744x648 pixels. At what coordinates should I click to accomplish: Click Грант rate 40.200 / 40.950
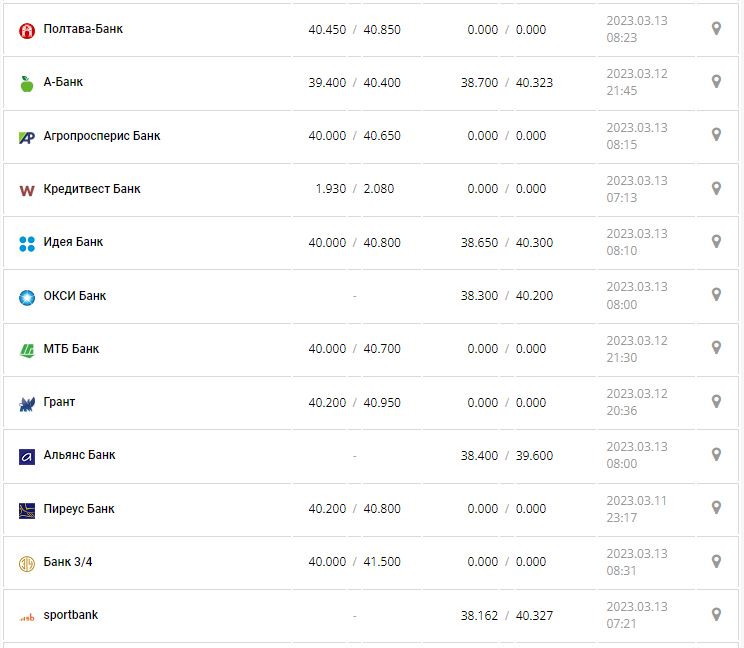pyautogui.click(x=354, y=402)
